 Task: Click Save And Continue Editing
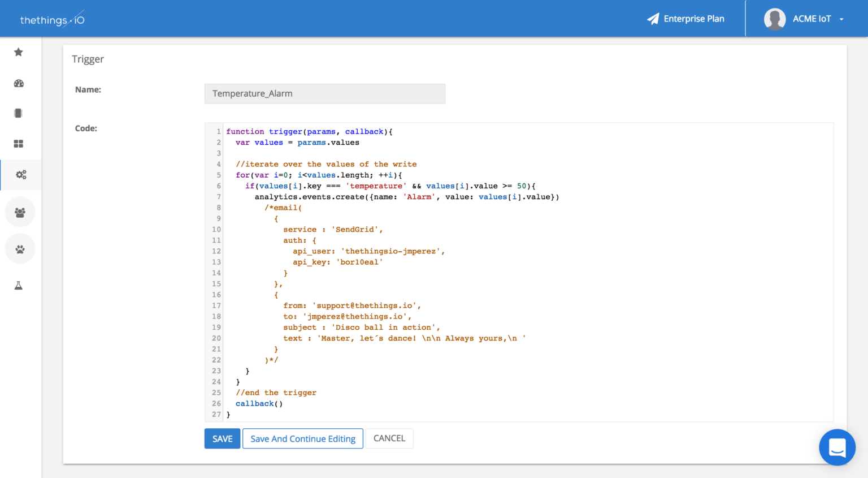coord(303,439)
